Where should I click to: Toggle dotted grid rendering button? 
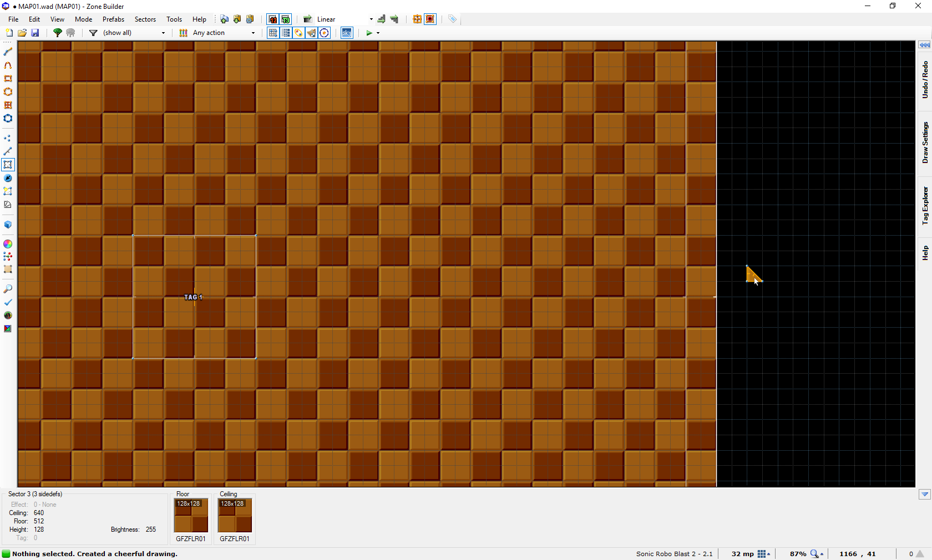[286, 33]
